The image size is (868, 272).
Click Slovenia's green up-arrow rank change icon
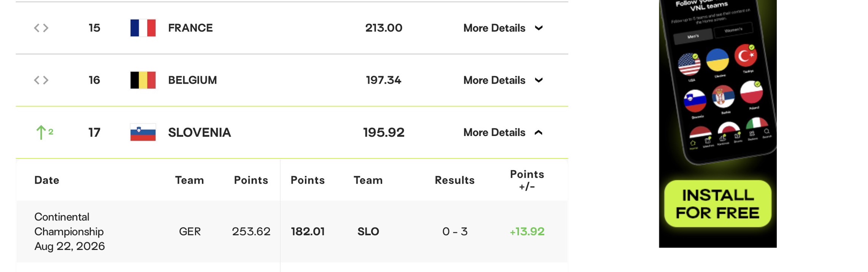click(41, 132)
